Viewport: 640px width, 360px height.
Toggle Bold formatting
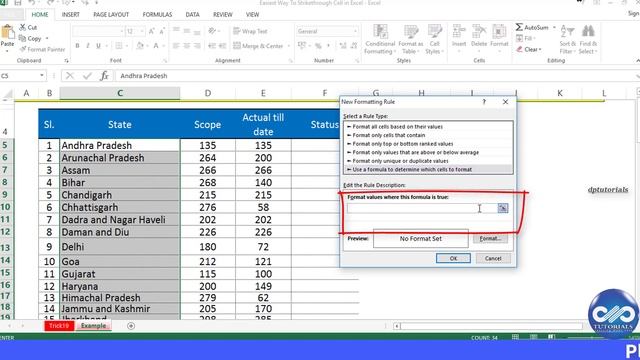coord(77,46)
